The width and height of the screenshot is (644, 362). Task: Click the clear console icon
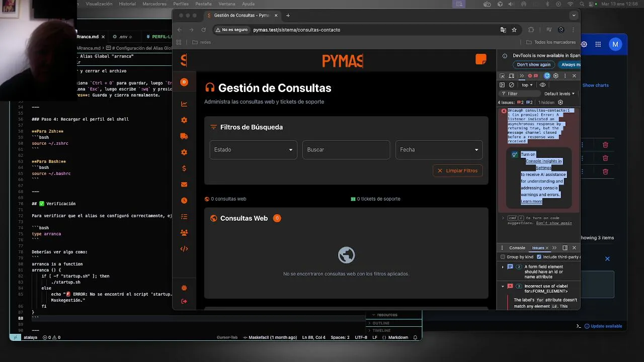[x=512, y=85]
